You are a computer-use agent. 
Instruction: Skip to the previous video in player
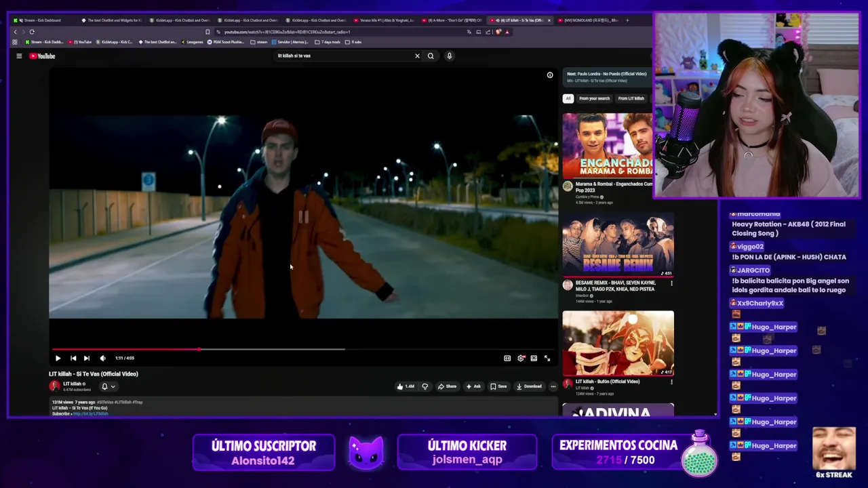coord(73,358)
